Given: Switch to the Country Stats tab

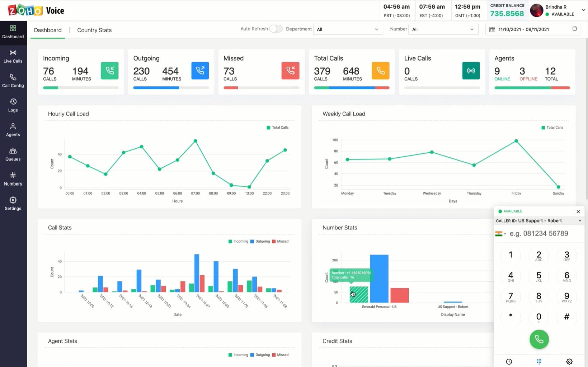Looking at the screenshot, I should click(94, 30).
